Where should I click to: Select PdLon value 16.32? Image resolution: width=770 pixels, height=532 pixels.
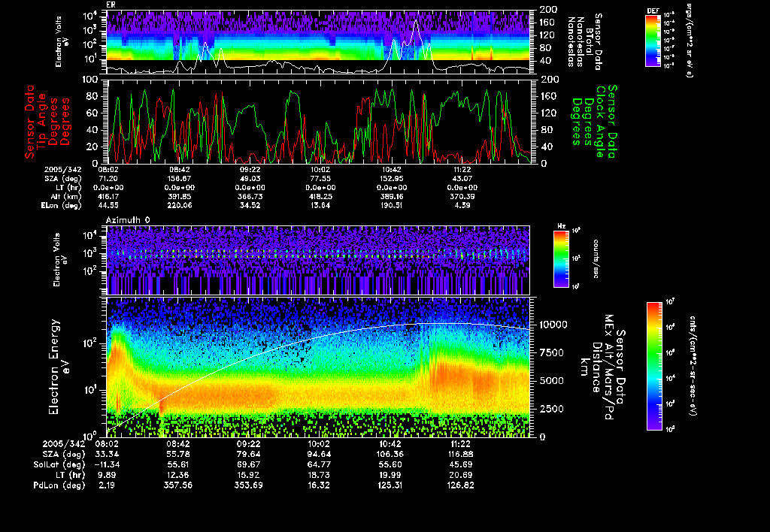coord(320,485)
